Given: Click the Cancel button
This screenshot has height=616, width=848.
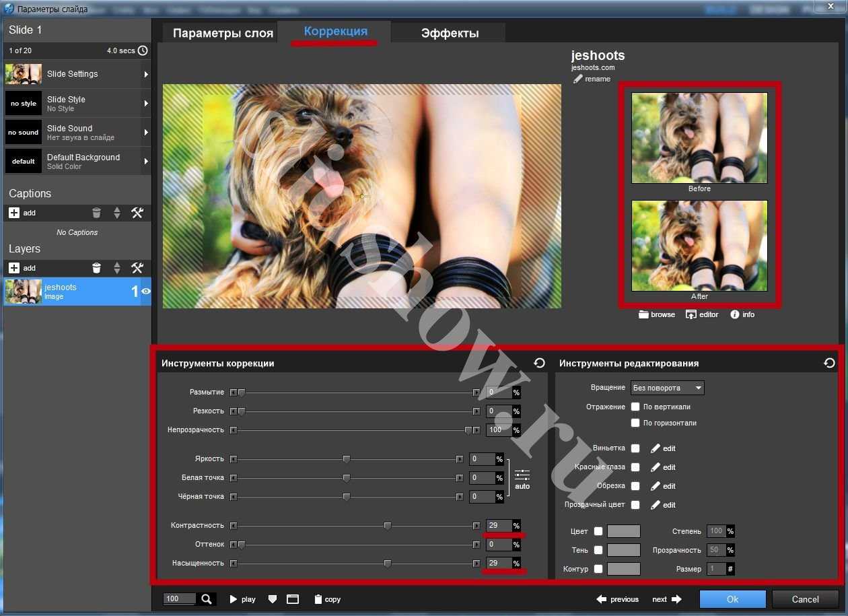Looking at the screenshot, I should (x=805, y=599).
